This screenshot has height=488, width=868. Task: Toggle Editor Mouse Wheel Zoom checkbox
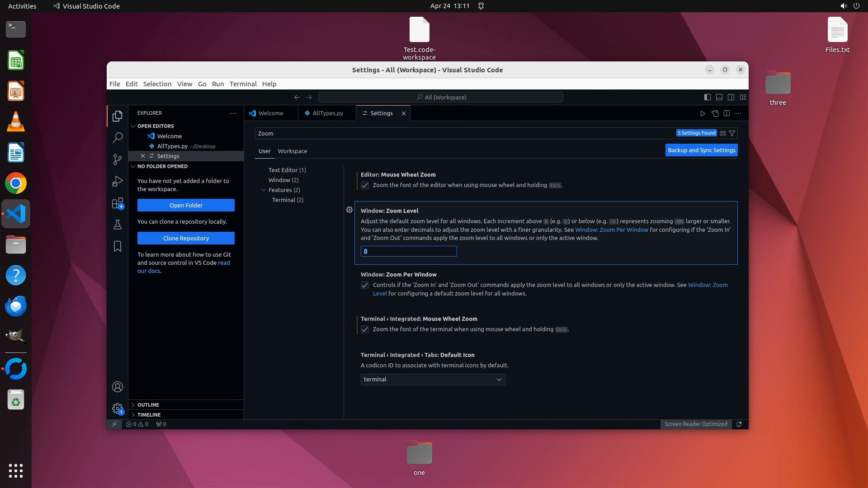[365, 185]
